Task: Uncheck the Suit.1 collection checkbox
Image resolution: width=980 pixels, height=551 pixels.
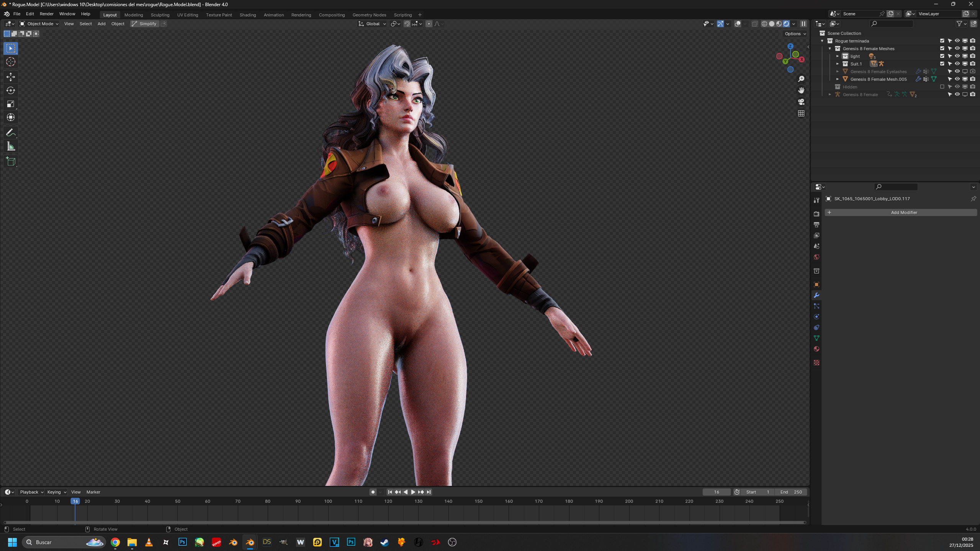Action: (x=942, y=64)
